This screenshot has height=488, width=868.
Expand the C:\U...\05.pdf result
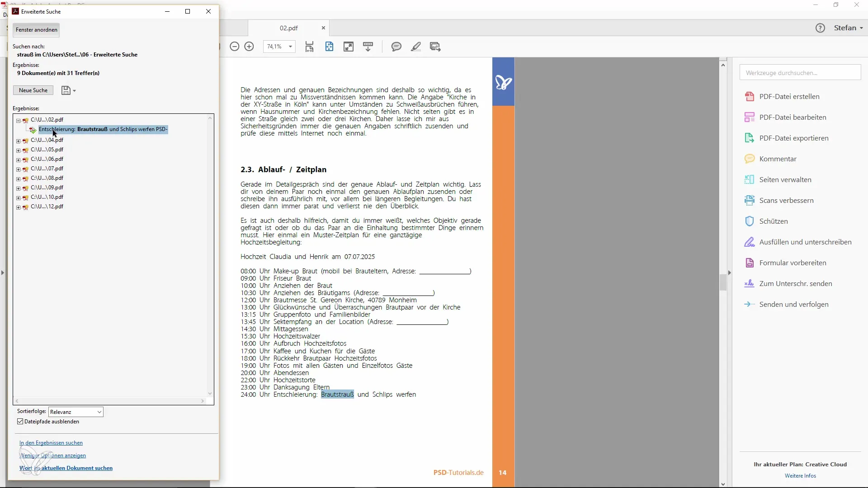(x=19, y=150)
